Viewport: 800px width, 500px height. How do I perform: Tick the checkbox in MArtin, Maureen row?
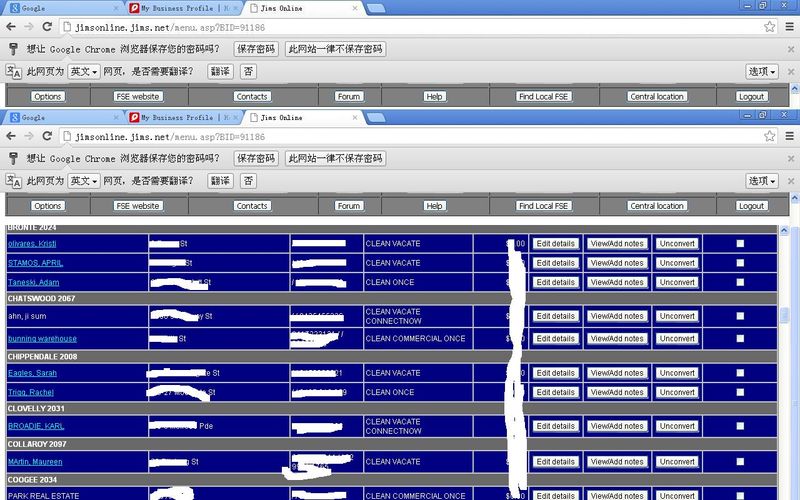pos(740,462)
